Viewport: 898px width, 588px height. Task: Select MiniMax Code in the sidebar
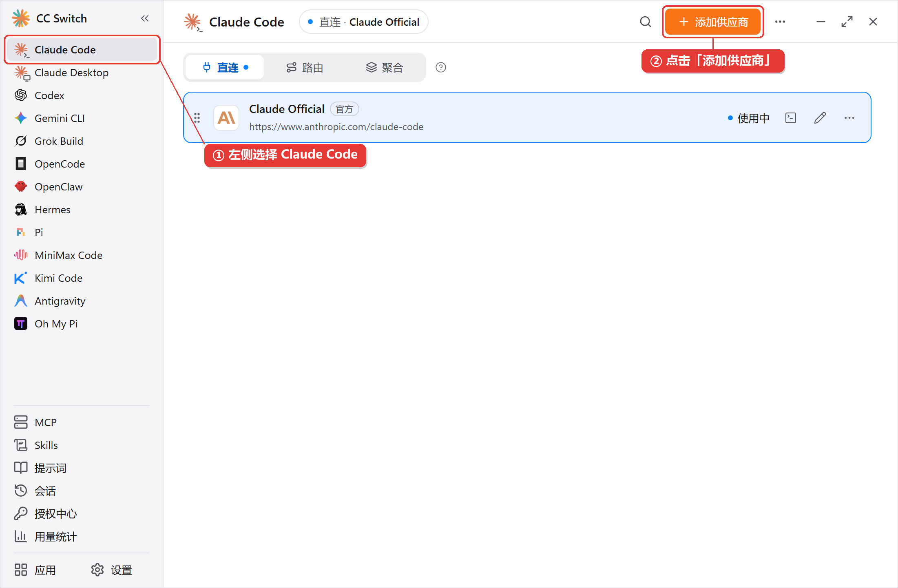[x=82, y=255]
